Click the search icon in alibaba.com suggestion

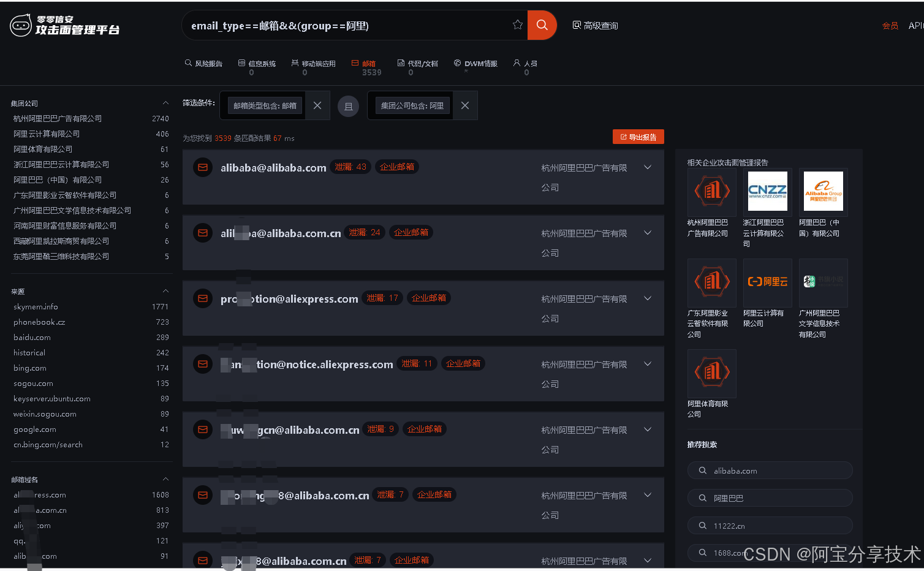[703, 471]
